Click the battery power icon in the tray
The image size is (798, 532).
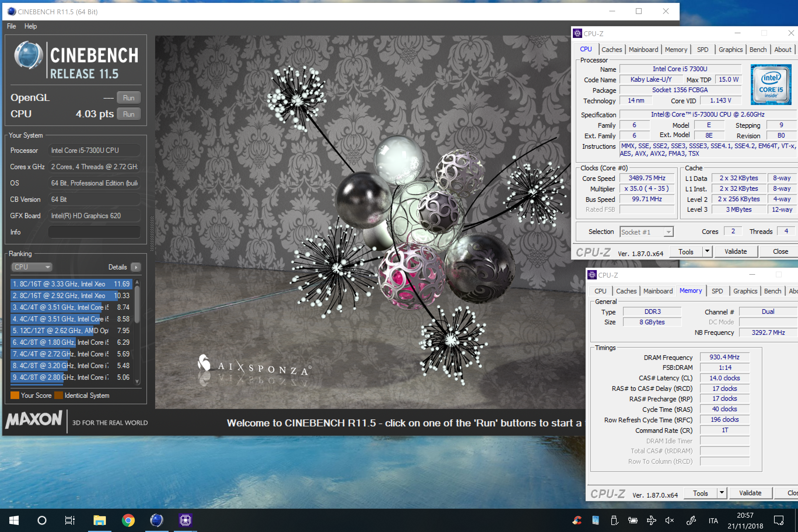[633, 520]
